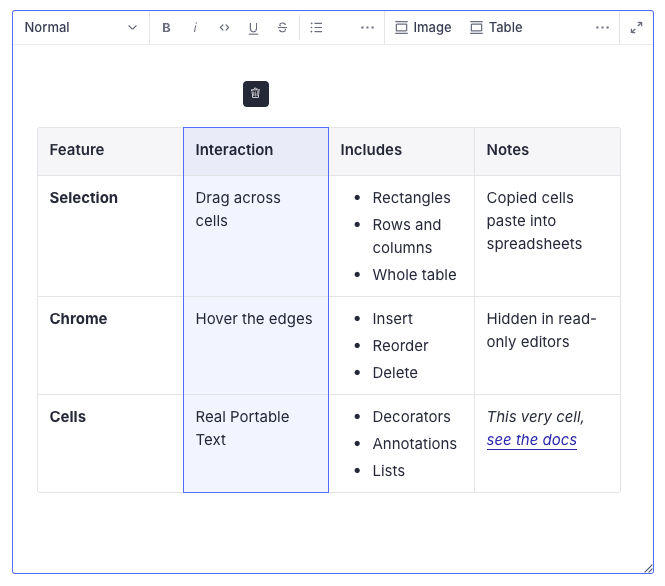Open the 'see the docs' link
This screenshot has height=586, width=665.
[531, 440]
